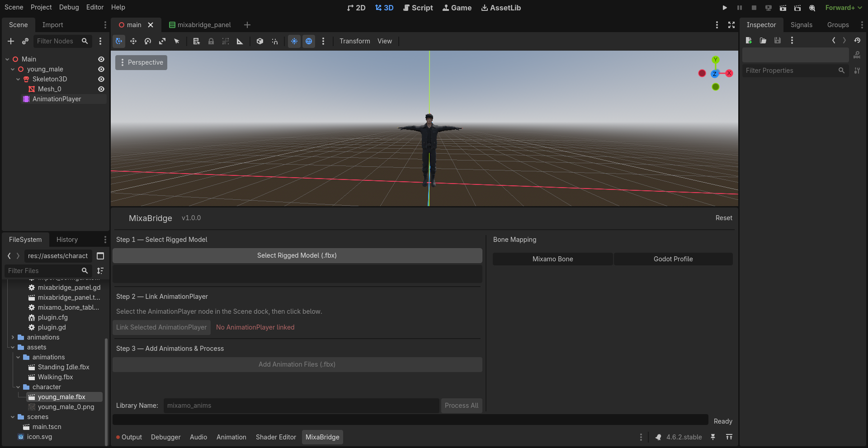The image size is (868, 448).
Task: Choose the Scale mode tool
Action: click(x=162, y=41)
